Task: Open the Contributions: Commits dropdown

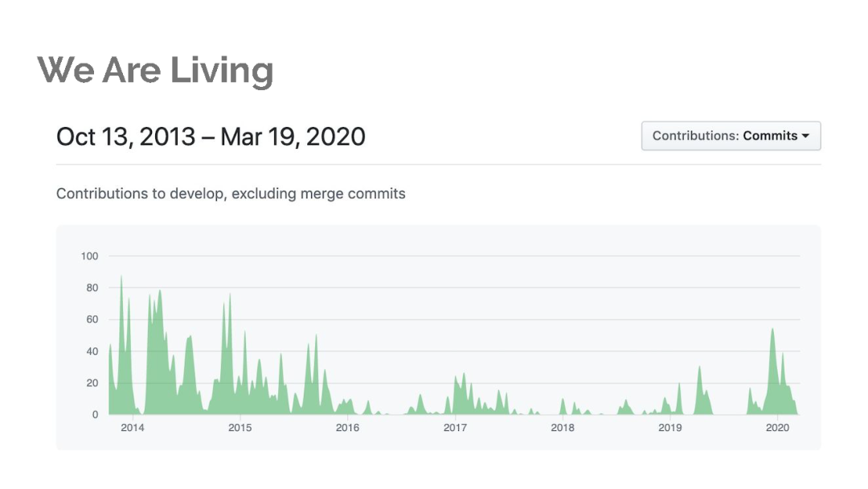Action: 731,136
